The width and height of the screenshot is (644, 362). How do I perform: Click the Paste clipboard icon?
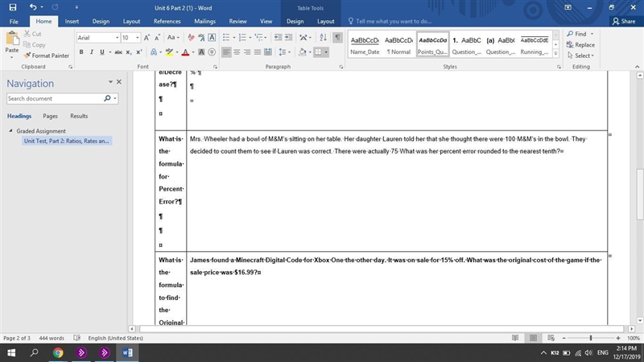(x=12, y=39)
